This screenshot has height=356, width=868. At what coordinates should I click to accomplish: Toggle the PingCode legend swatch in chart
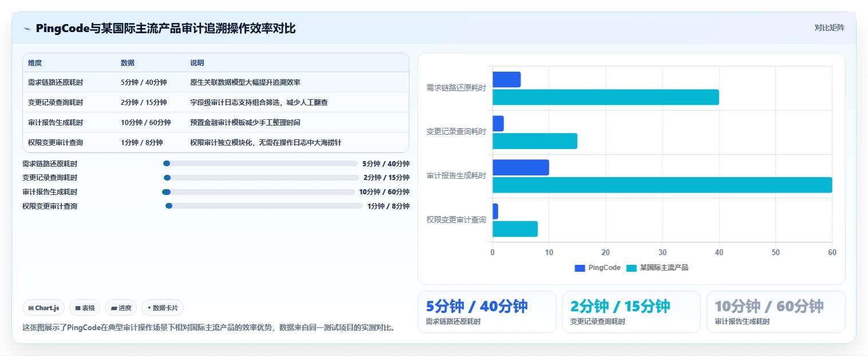pos(579,268)
